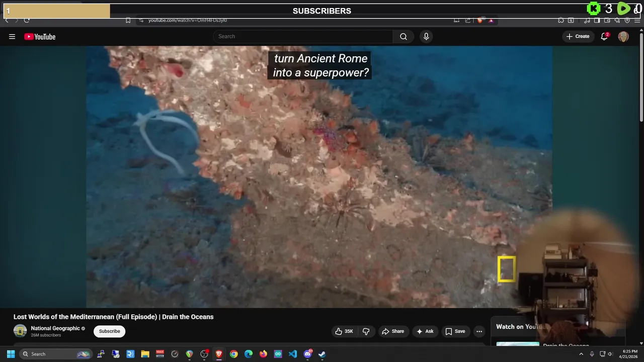Click the National Geographic yellow logo watermark

(507, 269)
